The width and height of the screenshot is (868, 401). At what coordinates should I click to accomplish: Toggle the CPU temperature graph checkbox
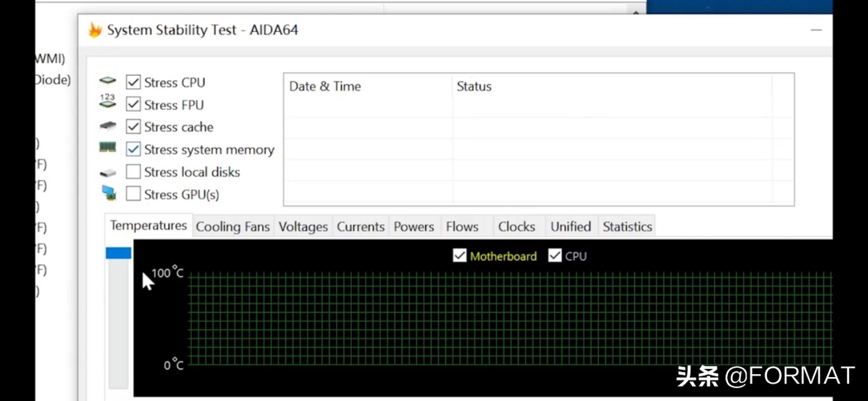555,256
